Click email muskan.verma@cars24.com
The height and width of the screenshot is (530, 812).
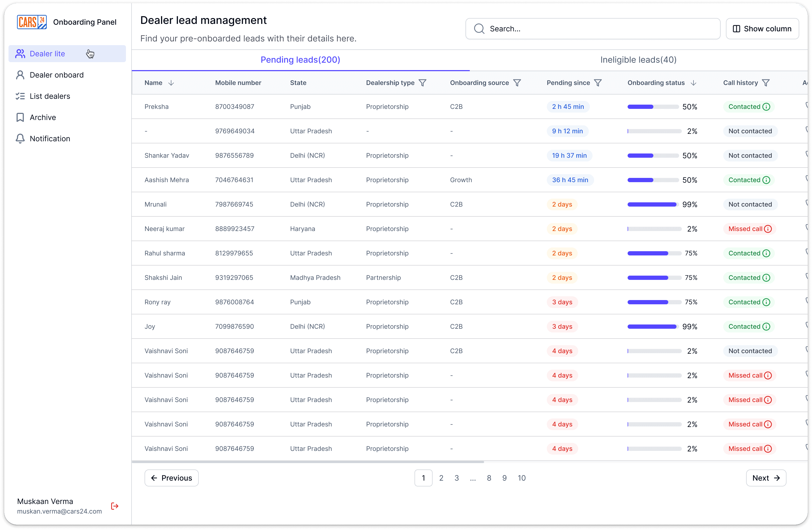point(59,511)
